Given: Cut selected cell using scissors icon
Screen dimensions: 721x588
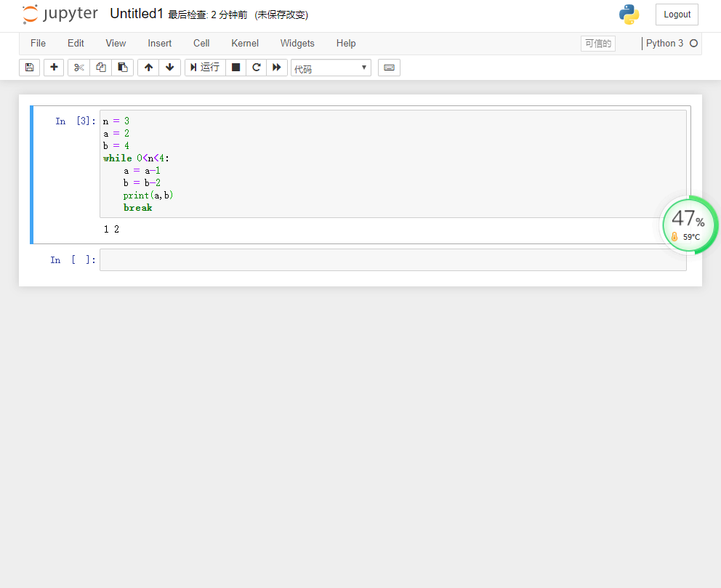Looking at the screenshot, I should tap(78, 68).
